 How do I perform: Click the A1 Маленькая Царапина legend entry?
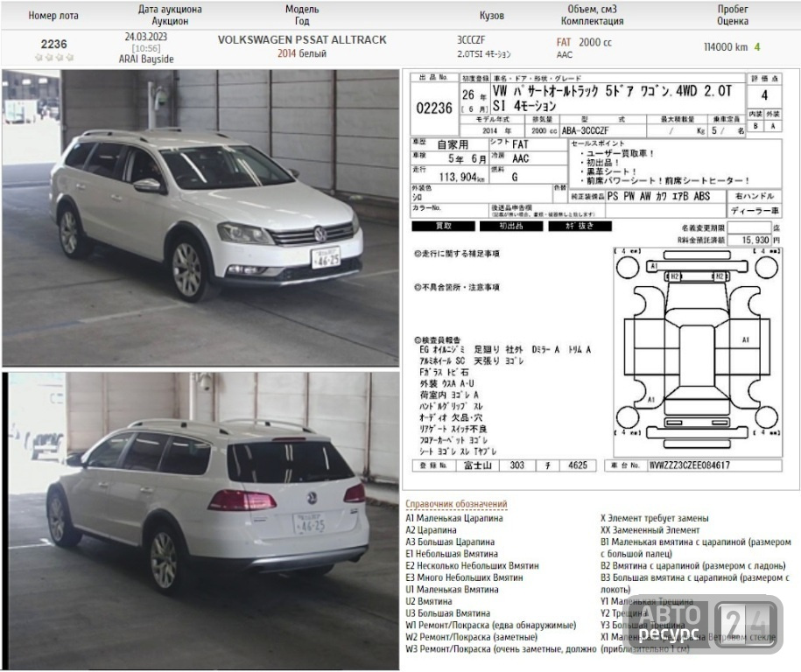pos(454,518)
